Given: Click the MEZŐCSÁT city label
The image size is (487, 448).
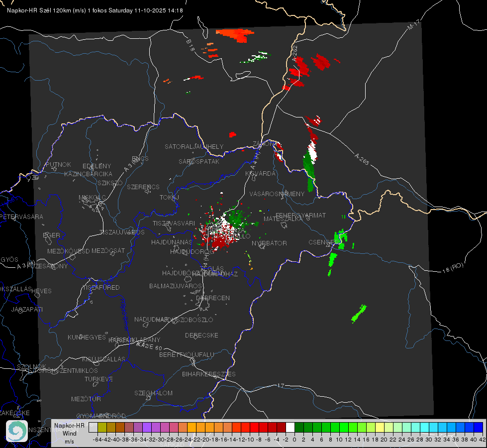Looking at the screenshot, I should 108,250.
